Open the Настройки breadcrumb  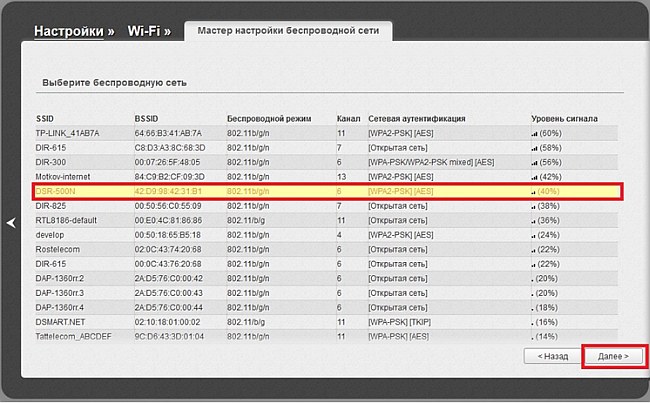pyautogui.click(x=68, y=32)
